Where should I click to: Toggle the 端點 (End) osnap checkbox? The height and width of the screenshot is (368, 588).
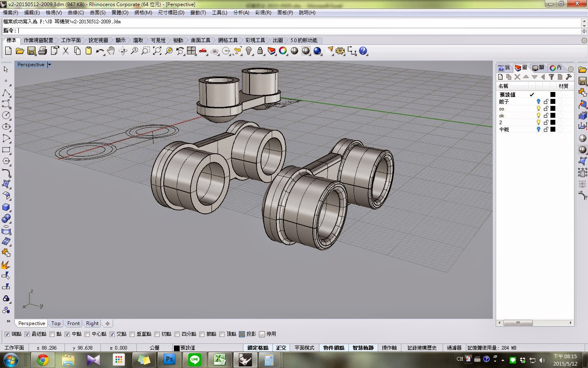(x=7, y=334)
